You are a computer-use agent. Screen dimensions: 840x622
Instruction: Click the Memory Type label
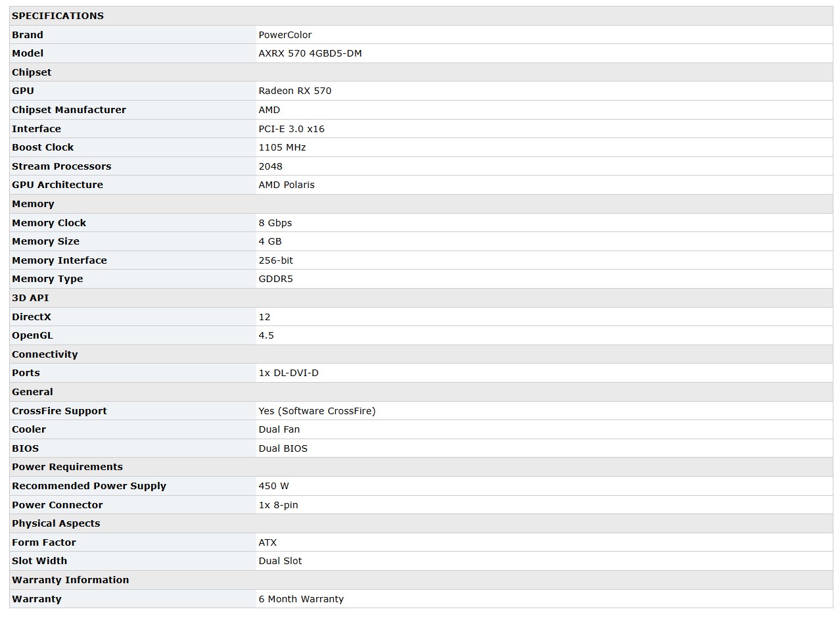47,279
